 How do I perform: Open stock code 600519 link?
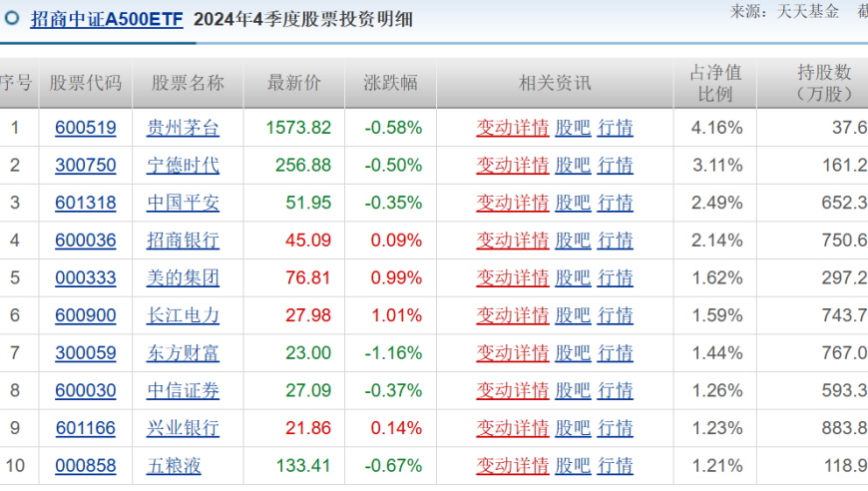click(86, 128)
